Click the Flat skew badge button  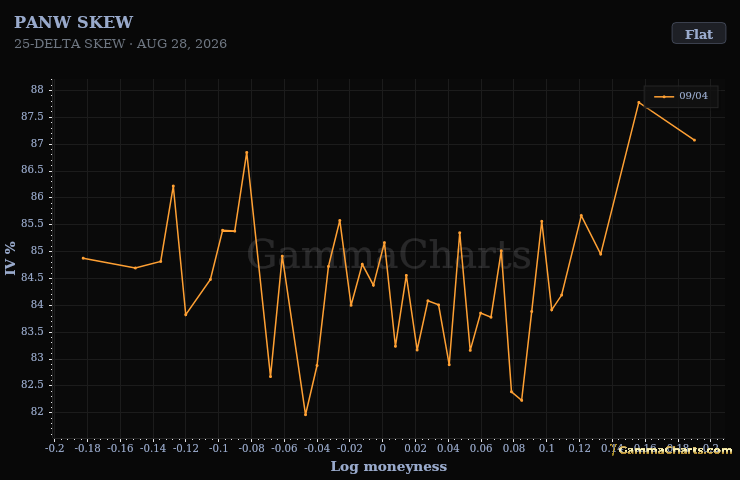click(x=698, y=34)
